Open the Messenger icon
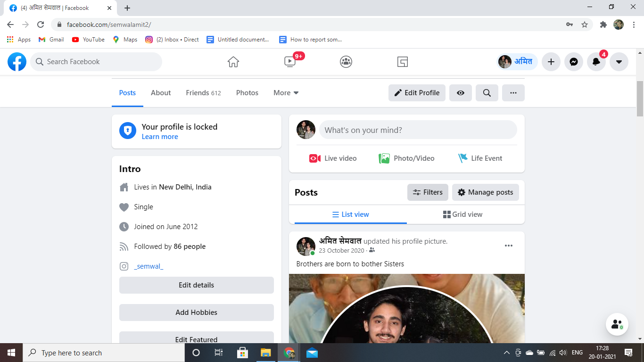The height and width of the screenshot is (362, 644). point(574,62)
